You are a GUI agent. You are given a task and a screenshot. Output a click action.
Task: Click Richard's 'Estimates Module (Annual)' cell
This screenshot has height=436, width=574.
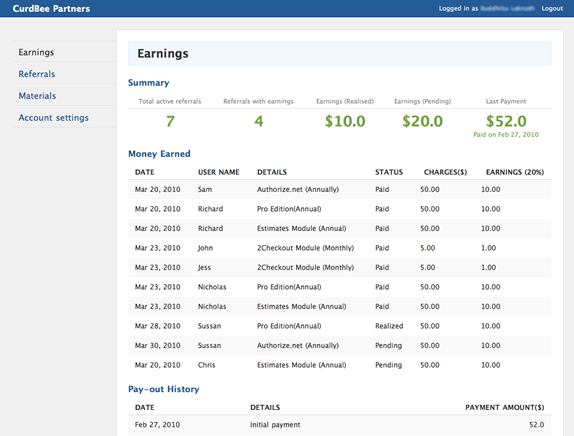coord(302,228)
